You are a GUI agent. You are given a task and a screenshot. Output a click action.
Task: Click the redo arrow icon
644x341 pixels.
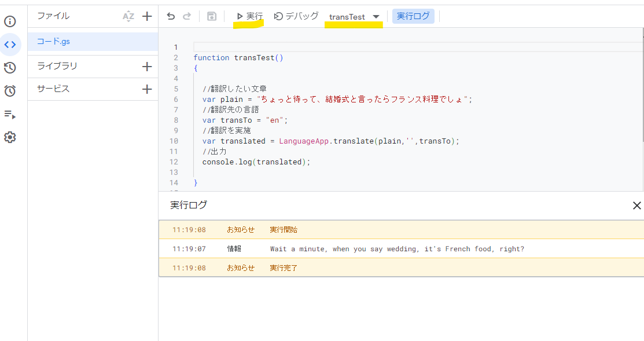coord(187,16)
